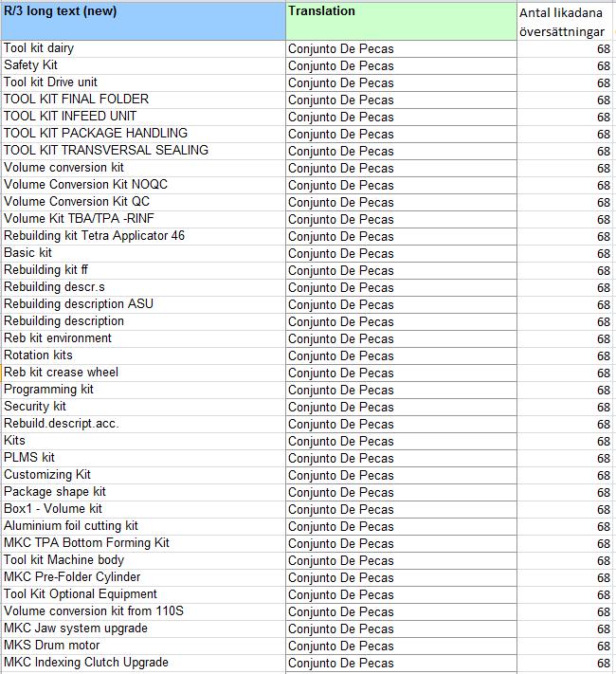Select the 'Tool kit Machine body' cell
Screen dimensions: 616x674
143,560
